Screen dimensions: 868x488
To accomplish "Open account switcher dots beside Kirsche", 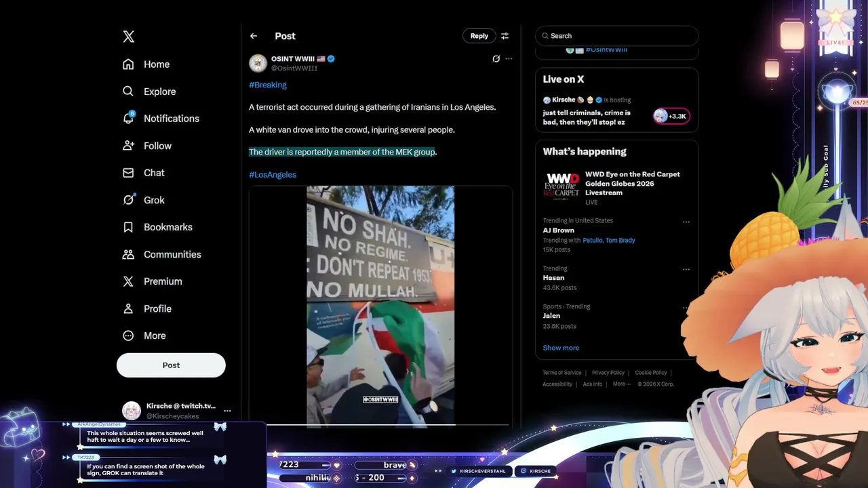I will [x=227, y=411].
